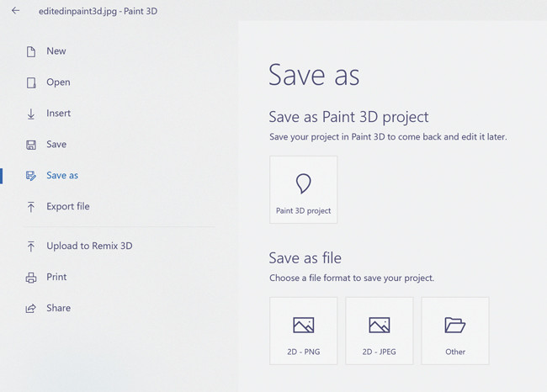Click the Paint 3D project pin icon
The height and width of the screenshot is (392, 547).
303,183
